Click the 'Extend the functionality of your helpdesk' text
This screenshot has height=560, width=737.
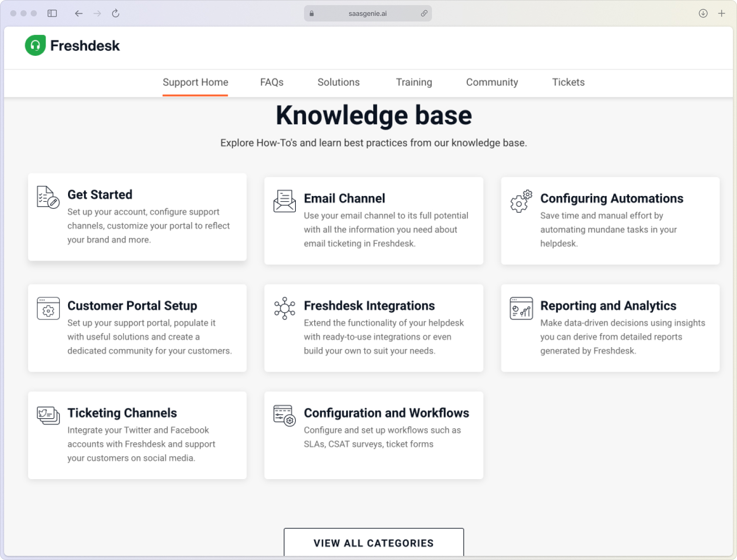coord(384,337)
